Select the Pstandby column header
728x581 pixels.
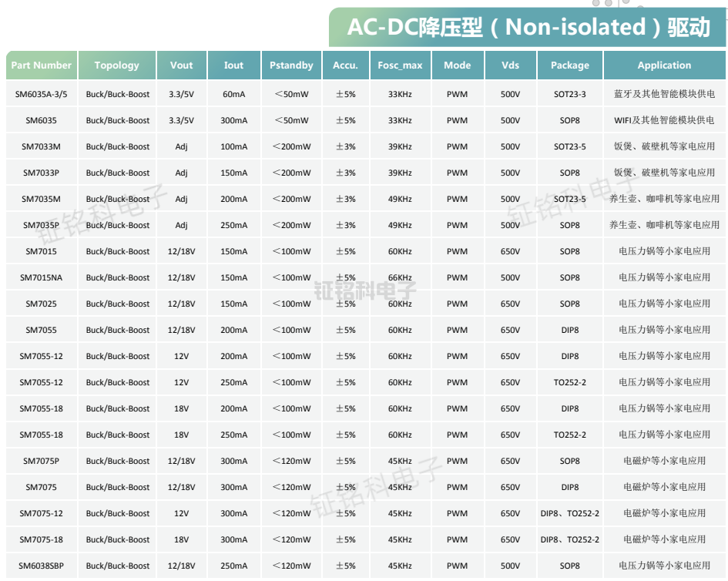[x=291, y=65]
